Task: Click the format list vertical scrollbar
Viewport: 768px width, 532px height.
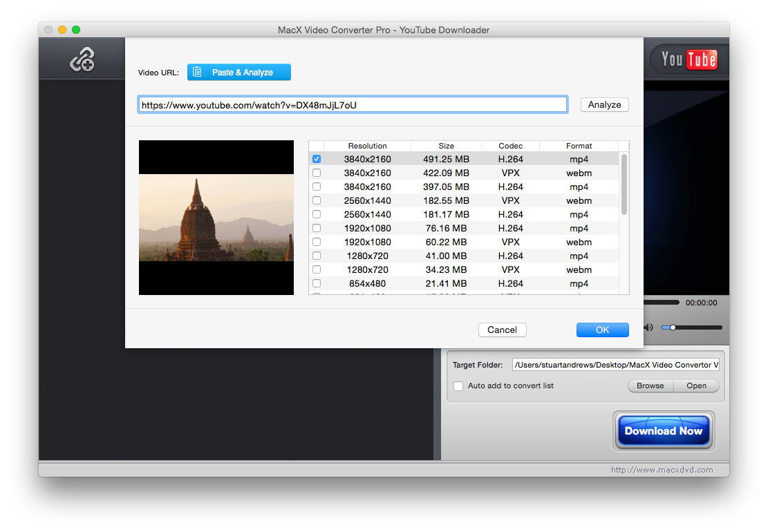Action: 624,184
